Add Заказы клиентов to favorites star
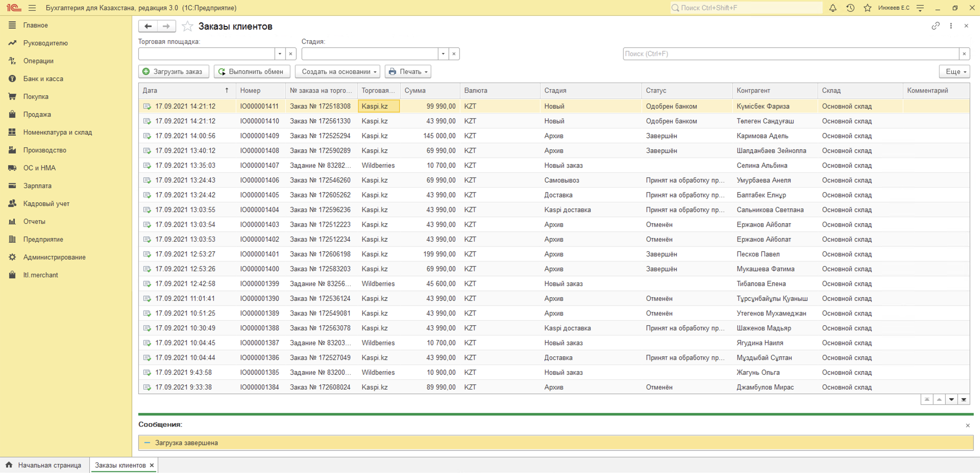This screenshot has height=473, width=980. point(187,26)
